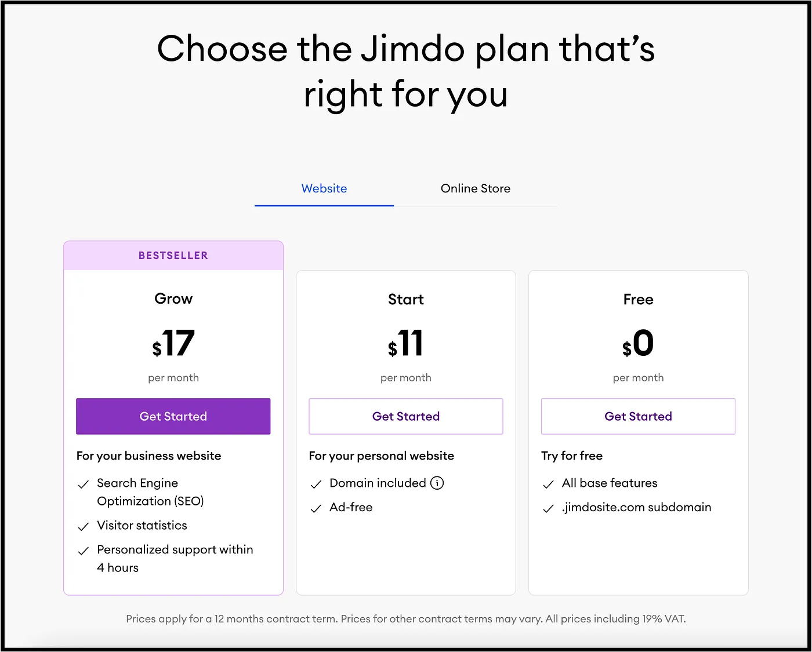812x652 pixels.
Task: Click the checkmark next to All base features
Action: 548,484
